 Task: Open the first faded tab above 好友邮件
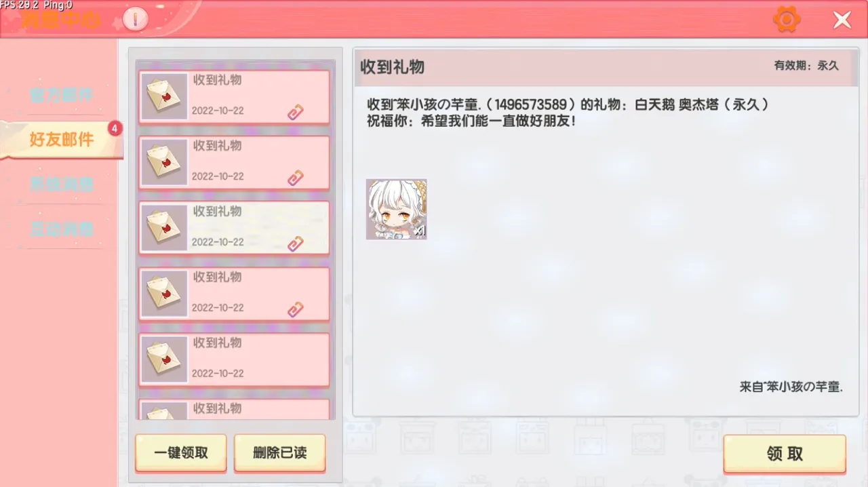point(61,95)
